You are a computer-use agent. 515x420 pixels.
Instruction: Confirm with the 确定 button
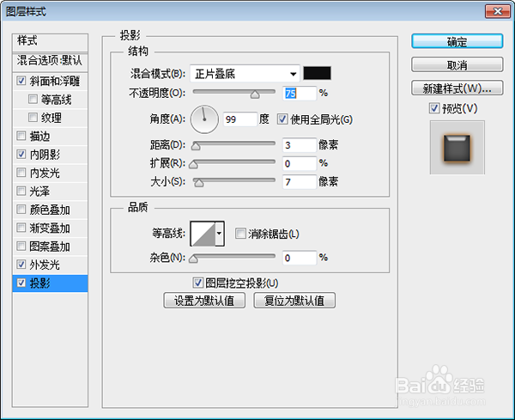pos(457,41)
